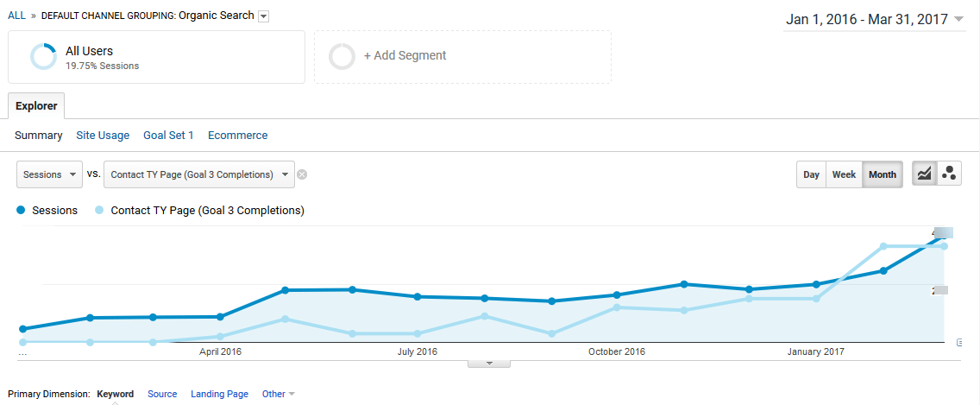
Task: Set chart granularity to Day
Action: pyautogui.click(x=811, y=174)
